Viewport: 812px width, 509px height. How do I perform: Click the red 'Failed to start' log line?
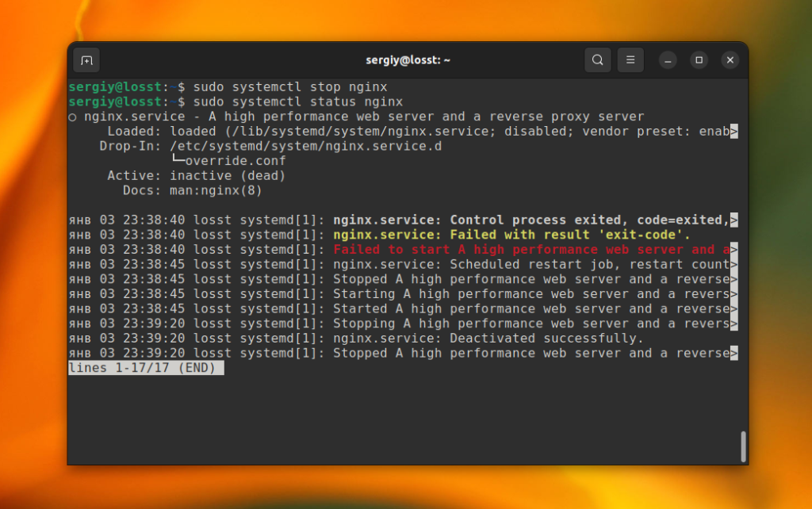pos(403,250)
